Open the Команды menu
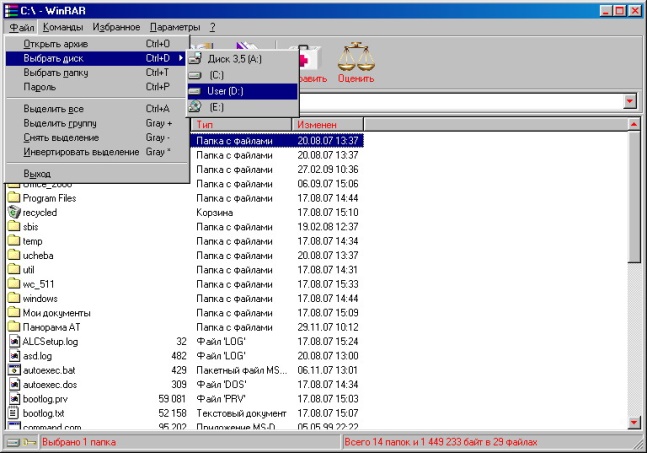This screenshot has width=647, height=453. [x=63, y=27]
